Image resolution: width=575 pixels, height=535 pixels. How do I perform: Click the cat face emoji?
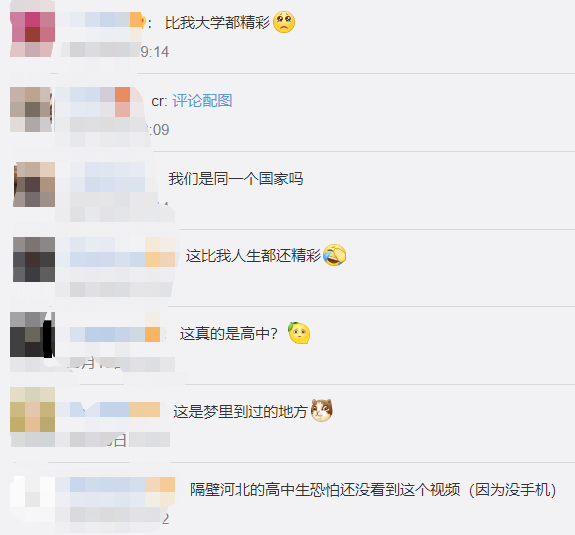[x=322, y=410]
